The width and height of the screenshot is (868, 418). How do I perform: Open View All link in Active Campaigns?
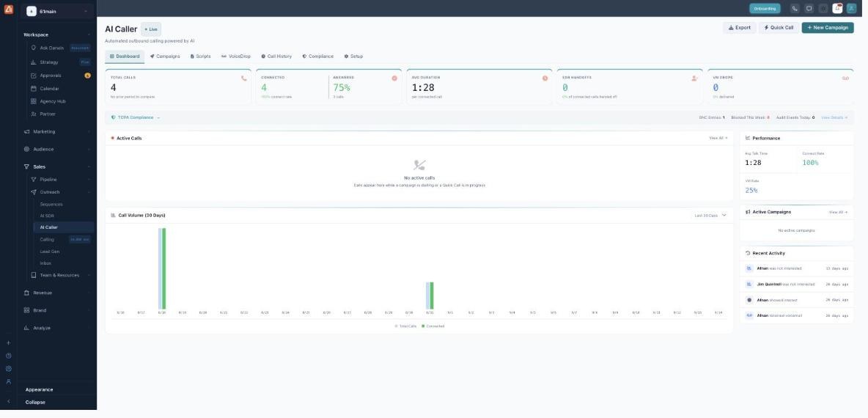[x=837, y=212]
